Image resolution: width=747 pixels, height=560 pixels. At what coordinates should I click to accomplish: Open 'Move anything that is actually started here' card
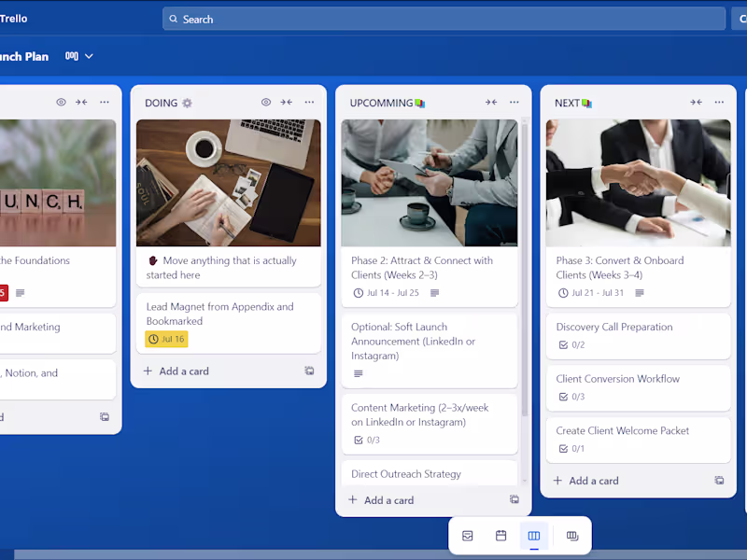(x=229, y=267)
